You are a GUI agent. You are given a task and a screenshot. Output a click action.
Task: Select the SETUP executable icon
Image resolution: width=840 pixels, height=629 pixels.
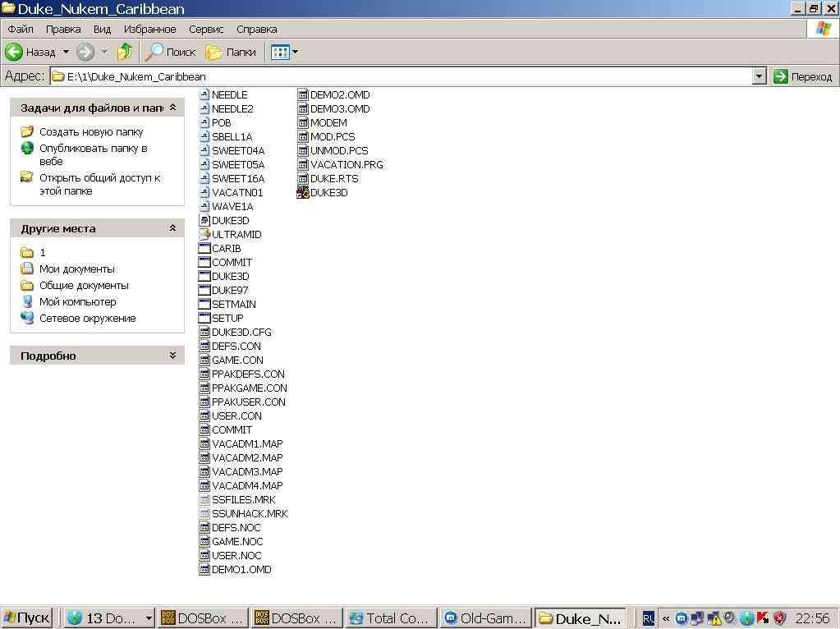(204, 318)
